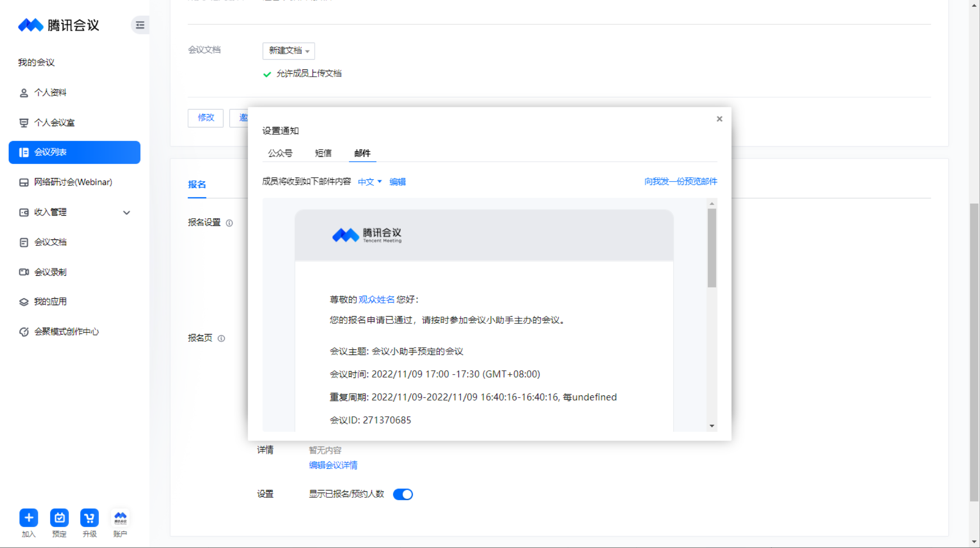This screenshot has height=548, width=980.
Task: Click the 升级 upgrade cart icon
Action: (x=90, y=518)
